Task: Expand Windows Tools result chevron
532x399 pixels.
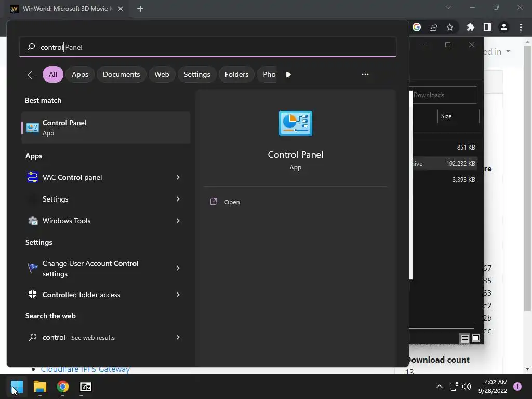Action: point(178,221)
